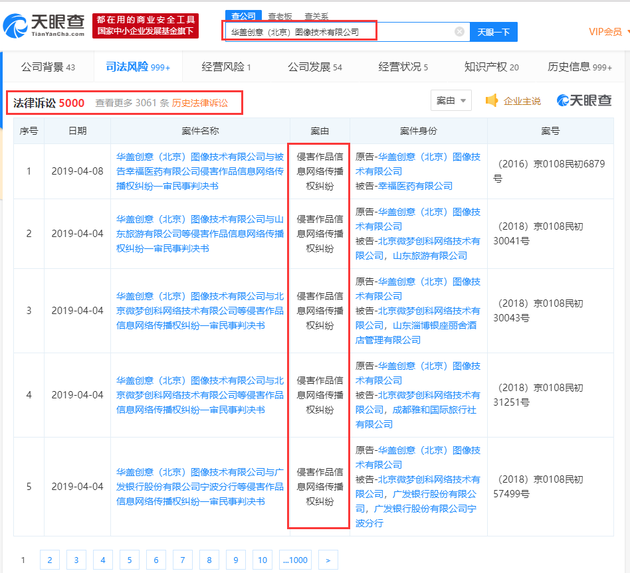
Task: Open case 1 title with 幸福医药有限公司
Action: pyautogui.click(x=200, y=171)
